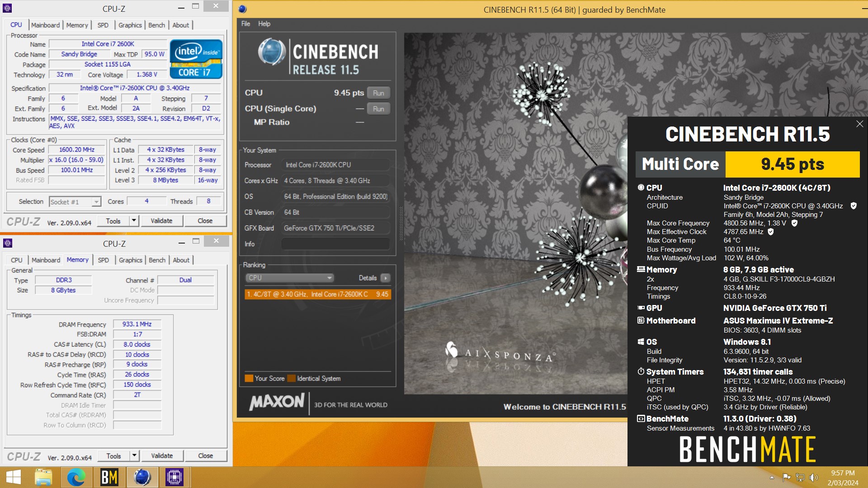Open Bench tab in upper CPU-Z
Screen dimensions: 868x488
[x=157, y=25]
